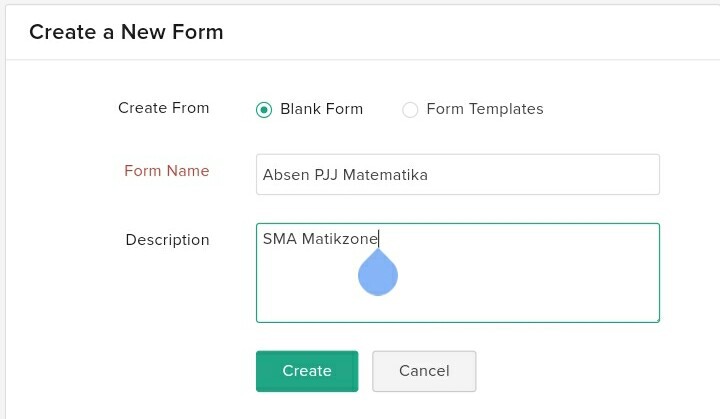The height and width of the screenshot is (419, 720).
Task: Click the red Form Name label
Action: [x=167, y=171]
